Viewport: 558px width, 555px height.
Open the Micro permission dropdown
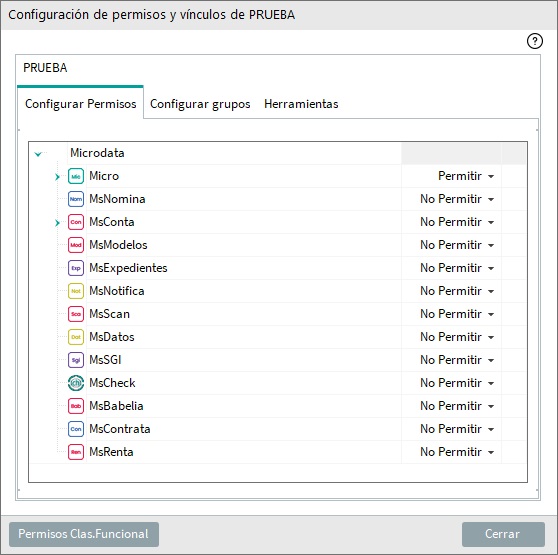tap(466, 176)
